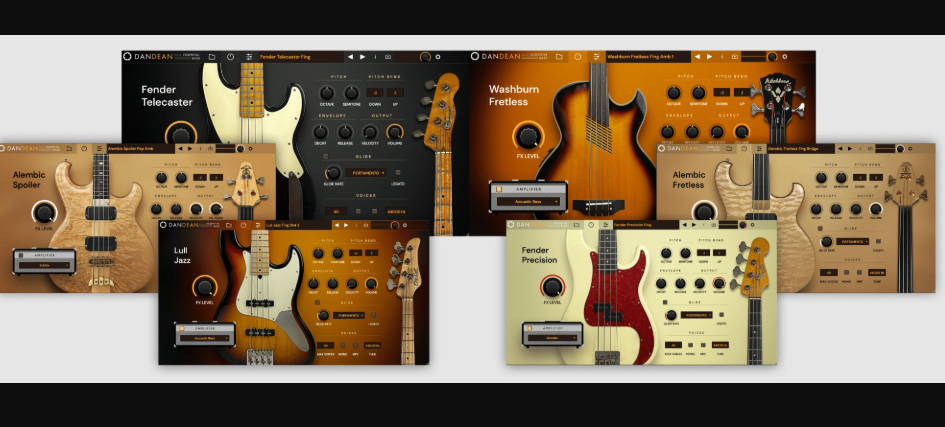
Task: Go to next preset in Washburn Fretless window
Action: pyautogui.click(x=709, y=57)
